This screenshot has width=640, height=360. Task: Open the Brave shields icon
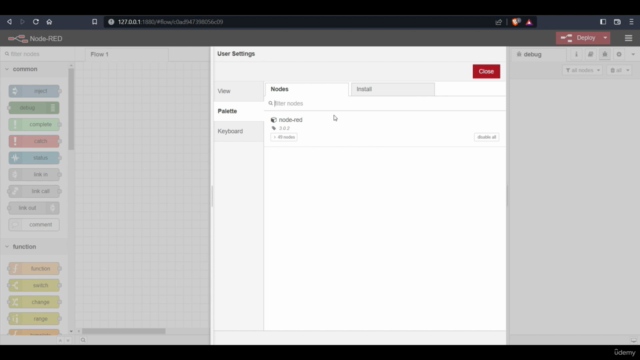click(x=516, y=22)
